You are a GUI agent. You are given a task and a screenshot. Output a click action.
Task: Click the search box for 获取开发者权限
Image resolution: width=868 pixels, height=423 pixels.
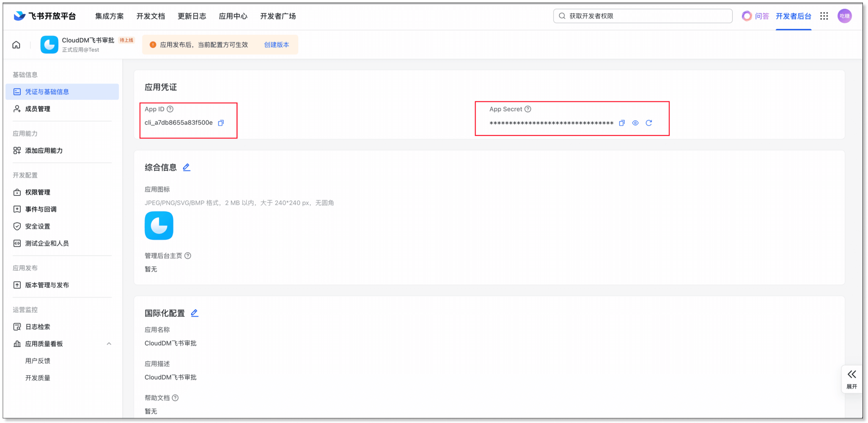[x=643, y=16]
